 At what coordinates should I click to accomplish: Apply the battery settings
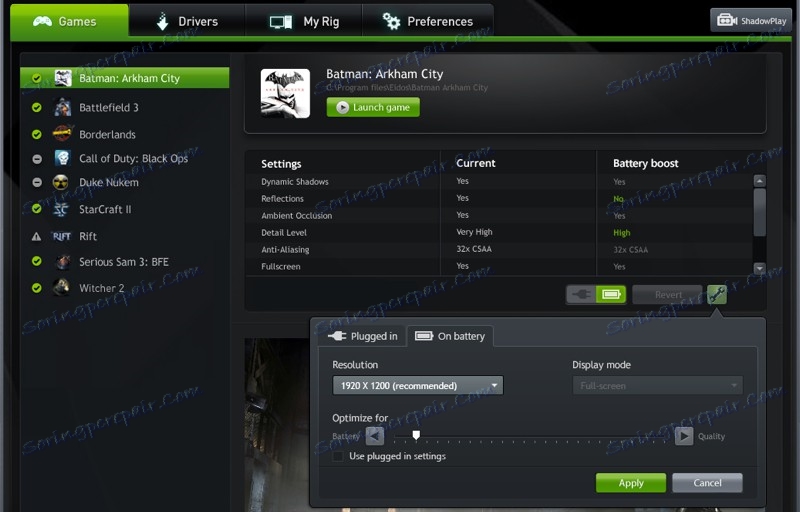tap(631, 483)
